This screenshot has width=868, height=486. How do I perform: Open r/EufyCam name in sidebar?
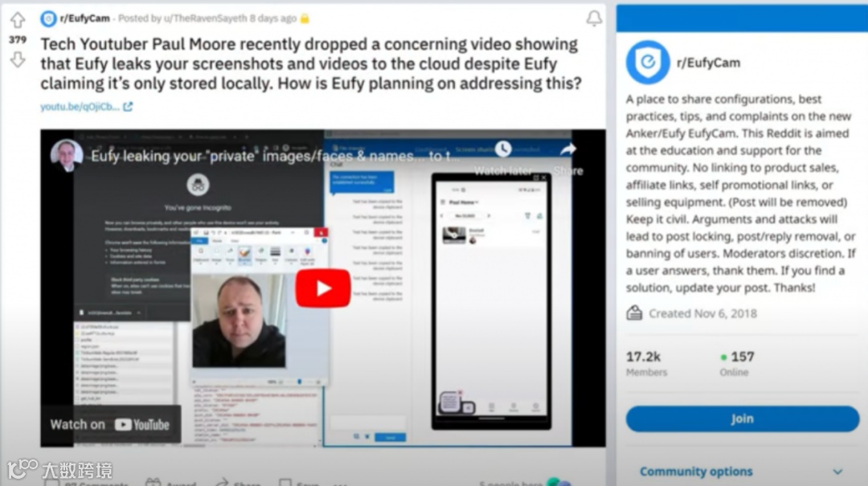tap(708, 63)
